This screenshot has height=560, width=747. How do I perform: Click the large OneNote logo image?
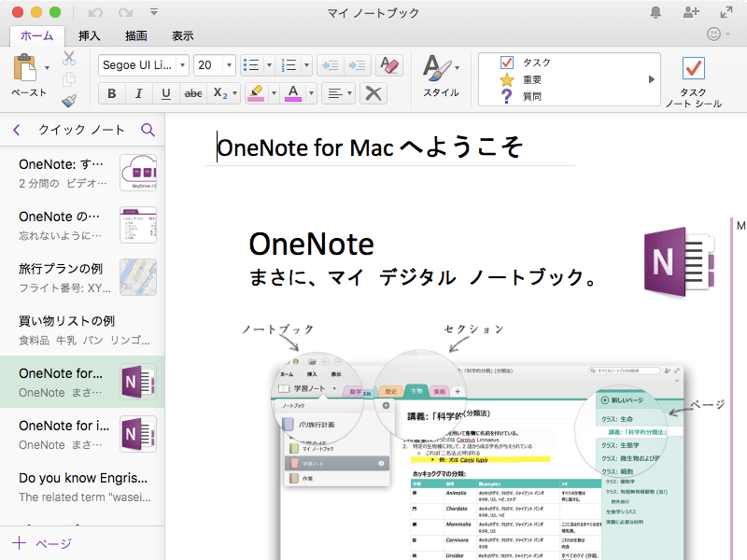pos(680,262)
